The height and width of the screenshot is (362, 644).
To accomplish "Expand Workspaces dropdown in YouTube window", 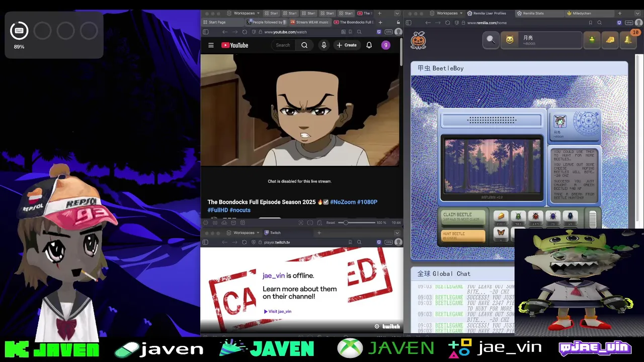I will coord(244,13).
